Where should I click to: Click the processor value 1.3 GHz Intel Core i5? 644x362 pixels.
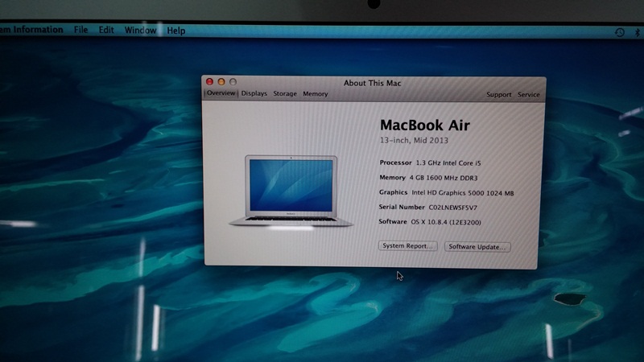tap(448, 163)
